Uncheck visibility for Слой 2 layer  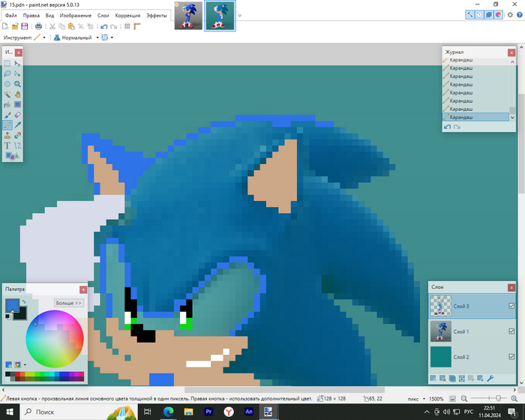pyautogui.click(x=511, y=357)
